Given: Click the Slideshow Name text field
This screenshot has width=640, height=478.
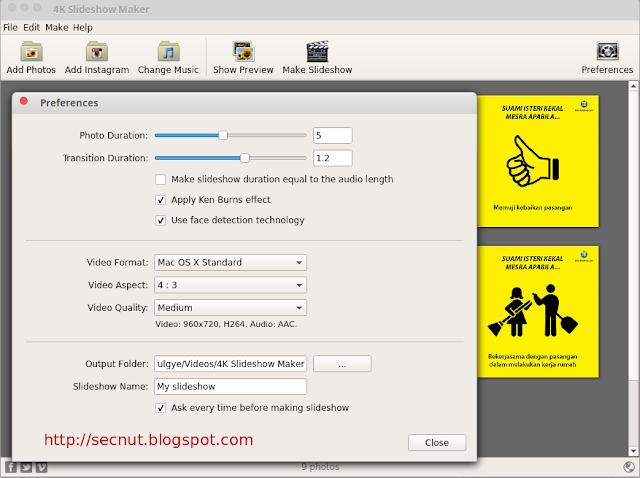Looking at the screenshot, I should click(230, 386).
